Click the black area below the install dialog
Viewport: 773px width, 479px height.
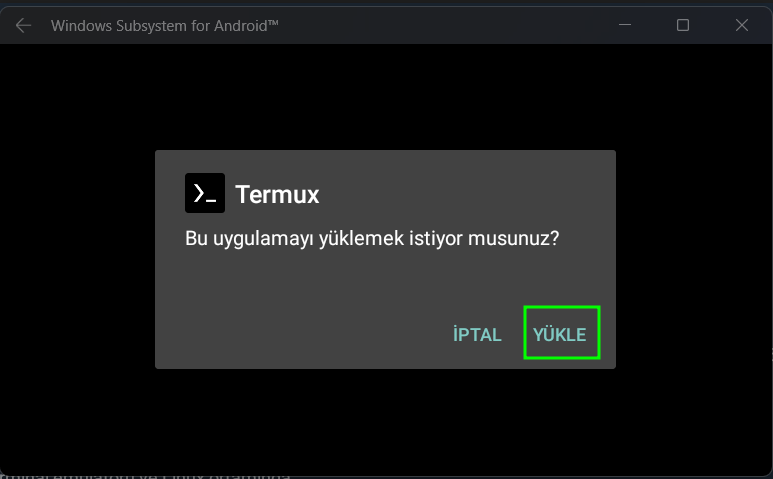pyautogui.click(x=385, y=419)
